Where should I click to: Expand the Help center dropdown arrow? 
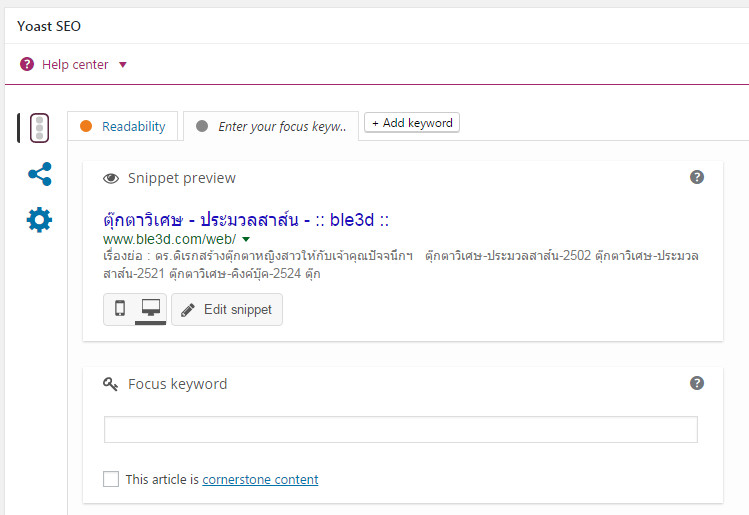123,64
